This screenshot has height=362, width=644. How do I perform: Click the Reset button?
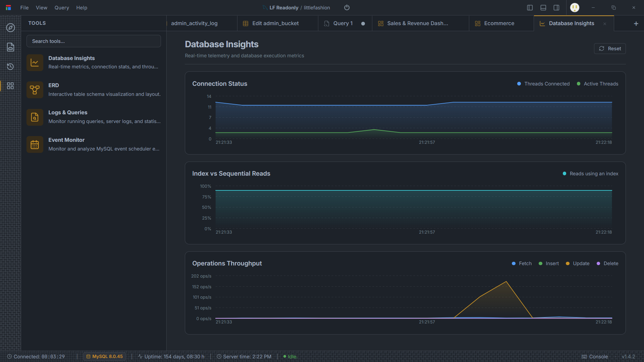610,49
